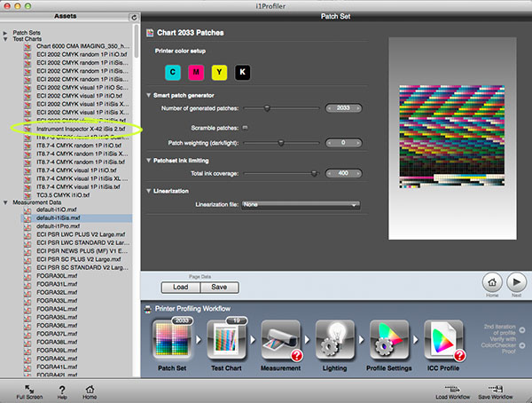The image size is (532, 403).
Task: Toggle the Scramble patches checkbox
Action: [245, 128]
